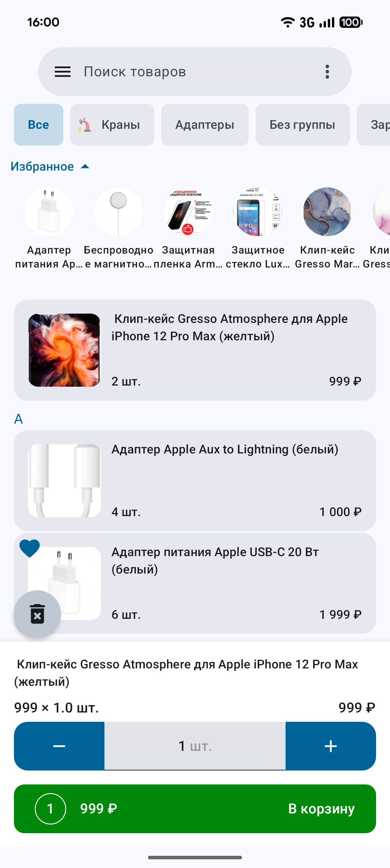Edit the 1 шт. quantity field
Viewport: 390px width, 868px height.
(x=195, y=746)
